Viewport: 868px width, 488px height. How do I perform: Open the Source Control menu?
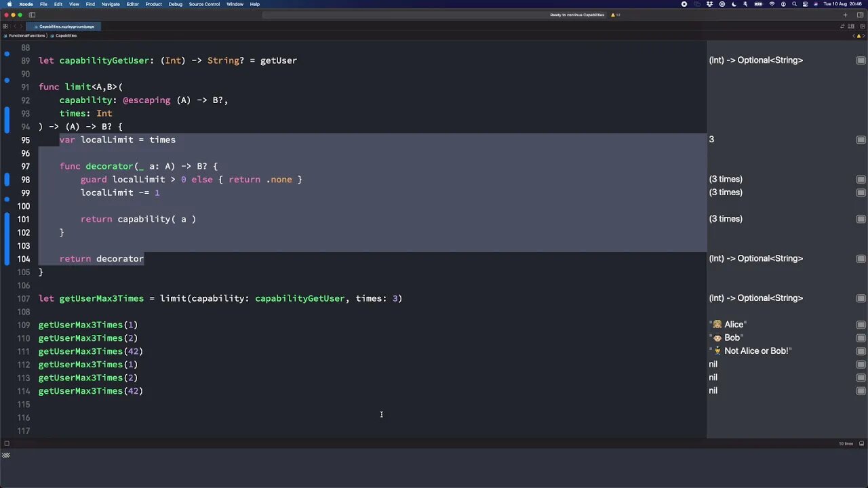[204, 4]
